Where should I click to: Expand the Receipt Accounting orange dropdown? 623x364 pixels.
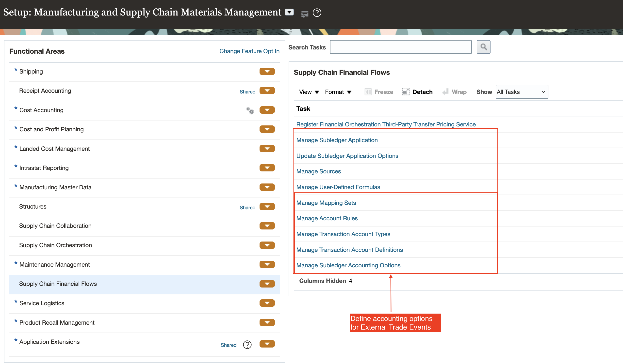tap(267, 91)
